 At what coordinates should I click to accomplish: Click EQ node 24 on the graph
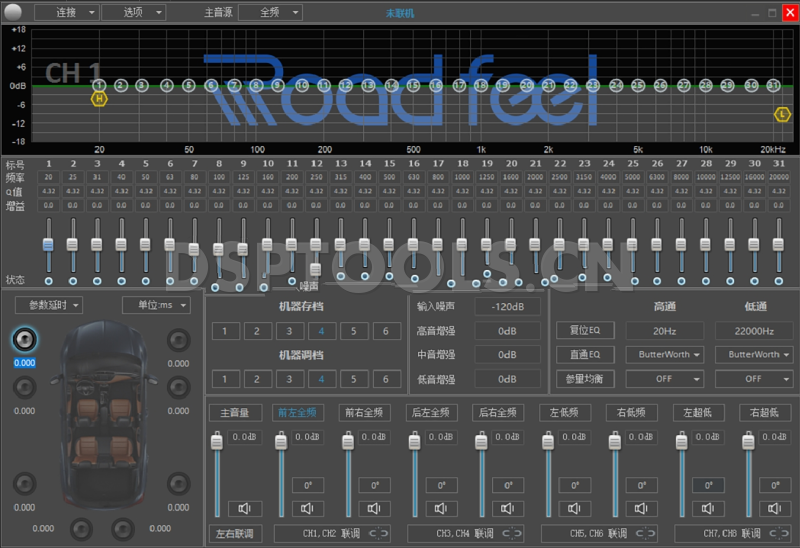[x=616, y=85]
